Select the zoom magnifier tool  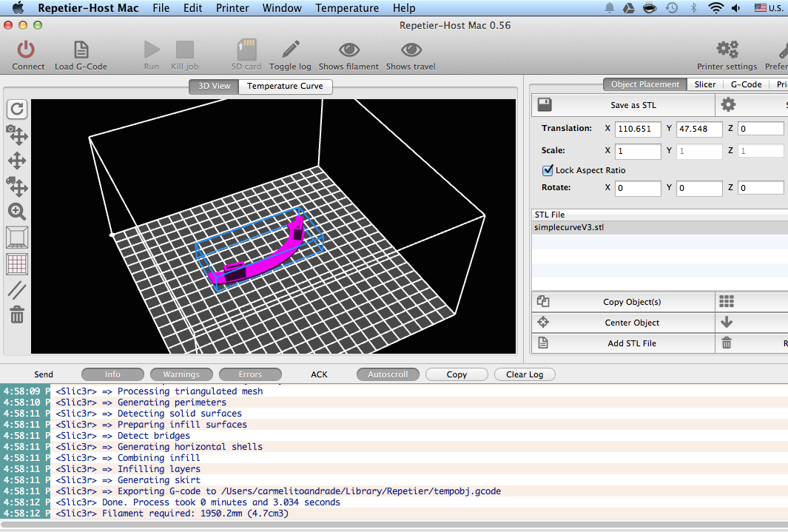point(17,212)
